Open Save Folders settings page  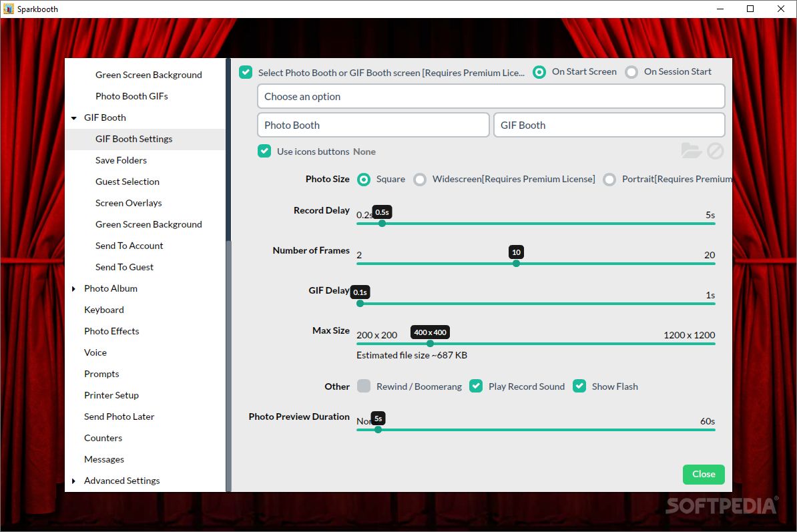121,160
